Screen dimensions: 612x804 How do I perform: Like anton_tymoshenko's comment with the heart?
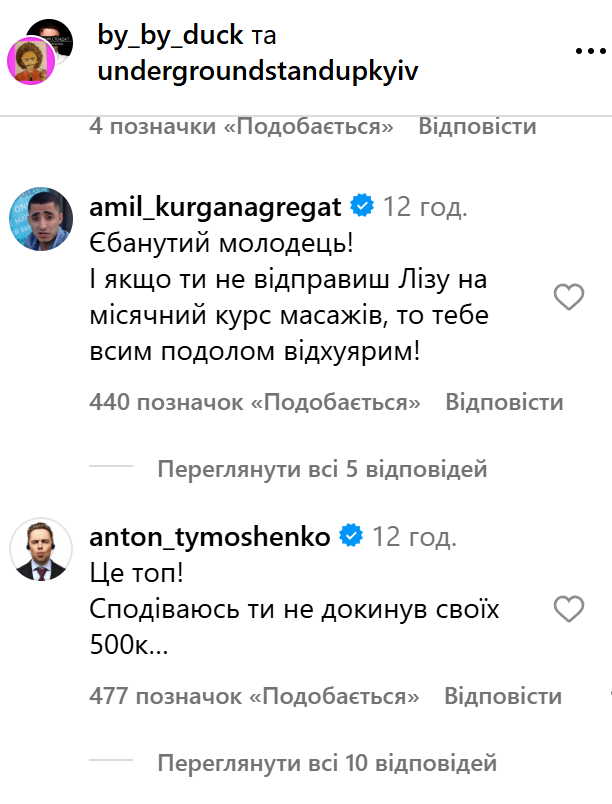[x=569, y=608]
